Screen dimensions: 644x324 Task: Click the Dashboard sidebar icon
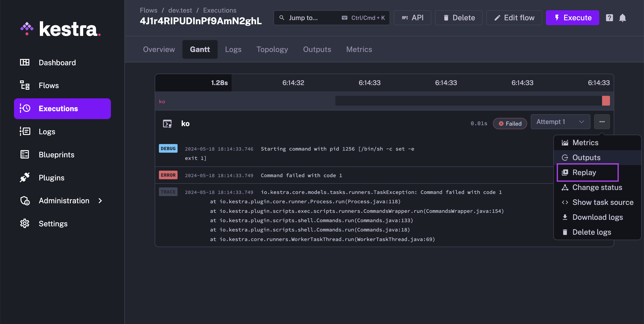pyautogui.click(x=24, y=62)
